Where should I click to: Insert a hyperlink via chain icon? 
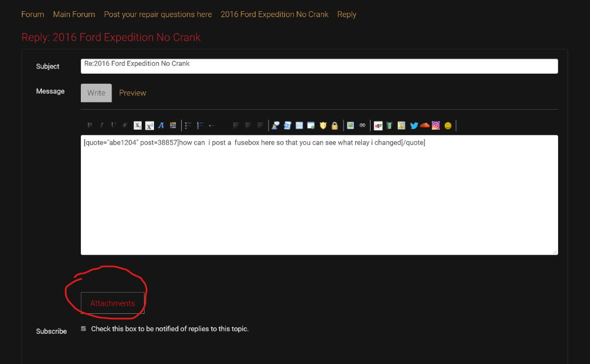click(362, 125)
